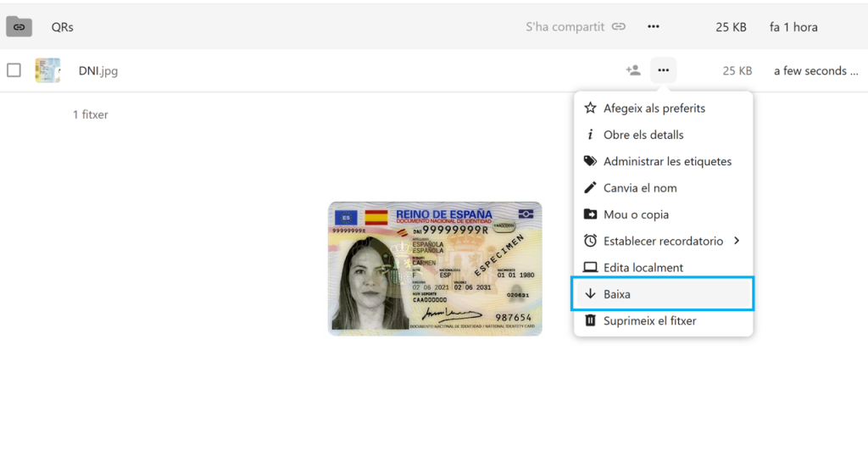Choose Mou o copia from menu
Screen dimensions: 868x473
click(x=636, y=214)
